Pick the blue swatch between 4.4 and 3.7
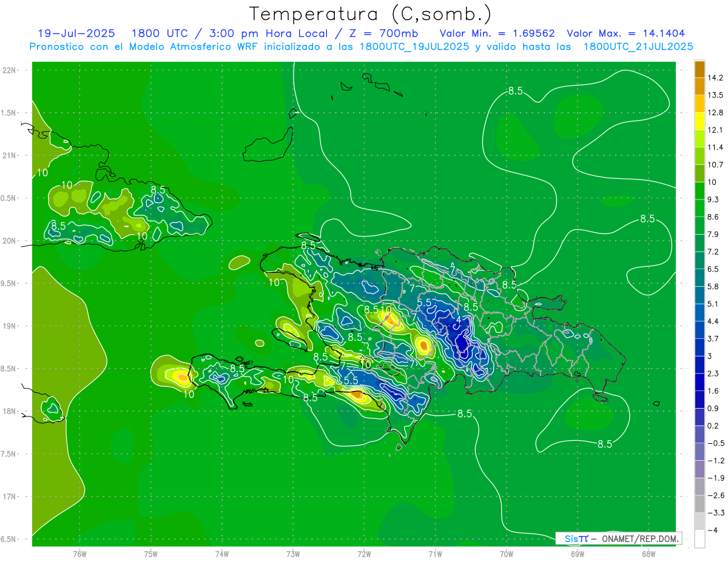The width and height of the screenshot is (728, 562). tap(699, 330)
